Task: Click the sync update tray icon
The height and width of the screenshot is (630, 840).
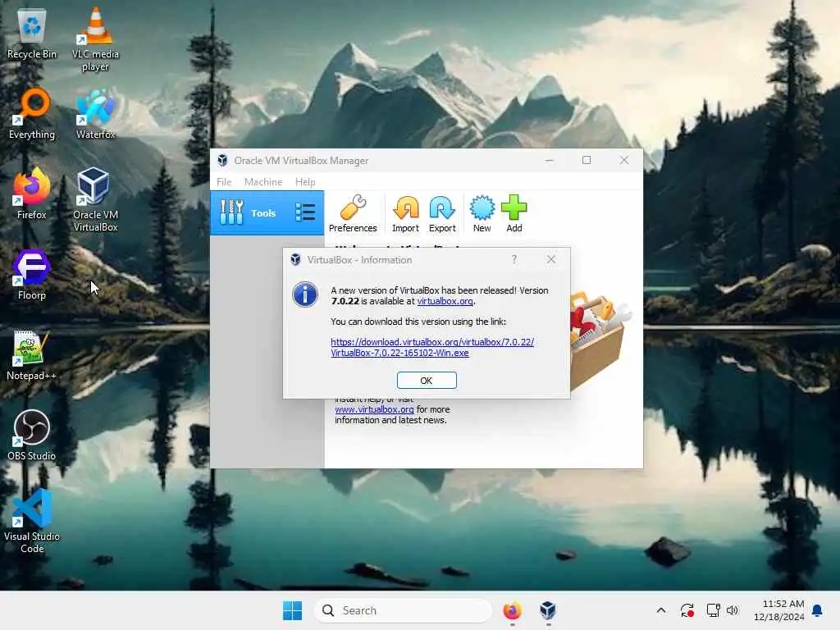Action: (x=687, y=610)
